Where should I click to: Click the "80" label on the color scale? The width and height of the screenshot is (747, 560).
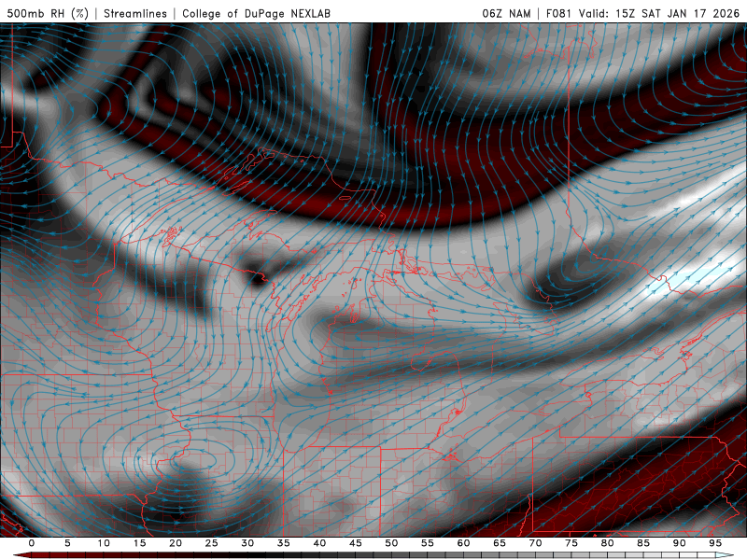(607, 543)
